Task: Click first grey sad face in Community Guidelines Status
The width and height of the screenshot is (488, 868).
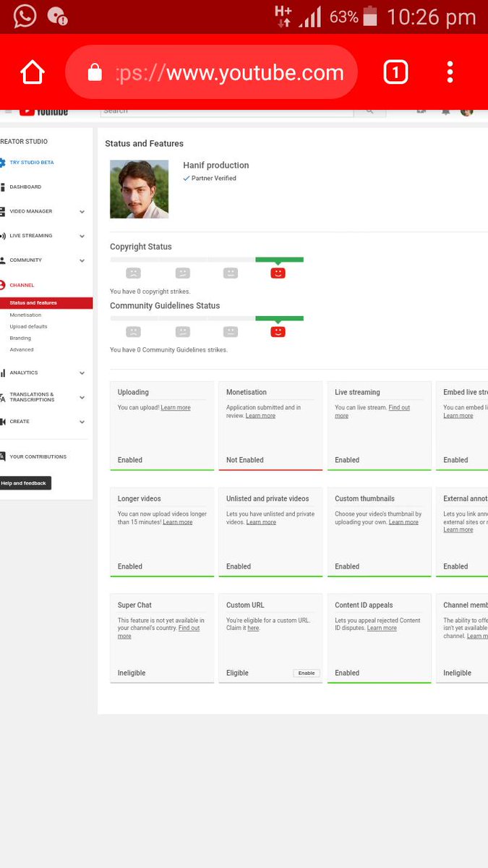Action: (133, 331)
